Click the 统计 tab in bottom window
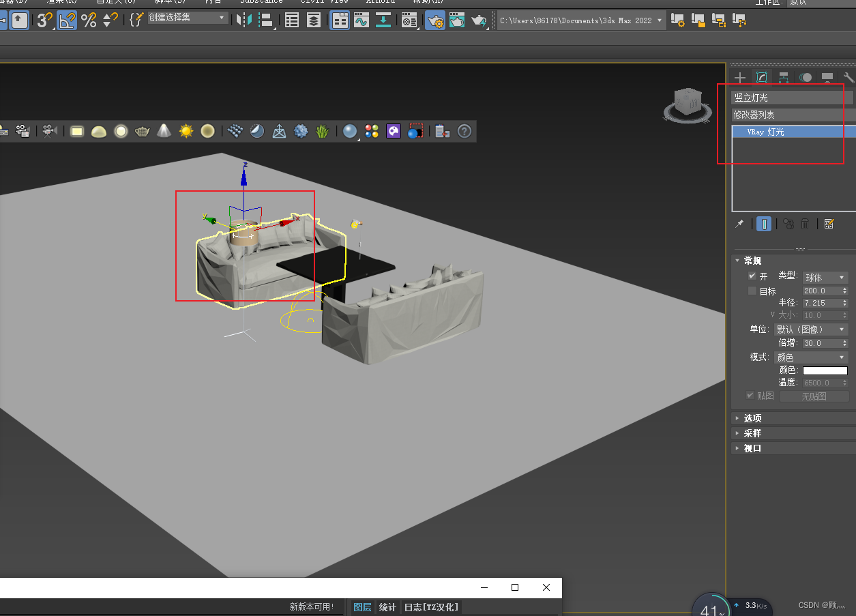Screen dimensions: 856x616 click(387, 607)
